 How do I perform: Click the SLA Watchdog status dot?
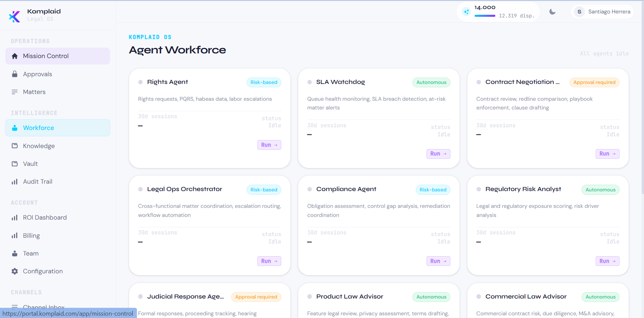(309, 82)
